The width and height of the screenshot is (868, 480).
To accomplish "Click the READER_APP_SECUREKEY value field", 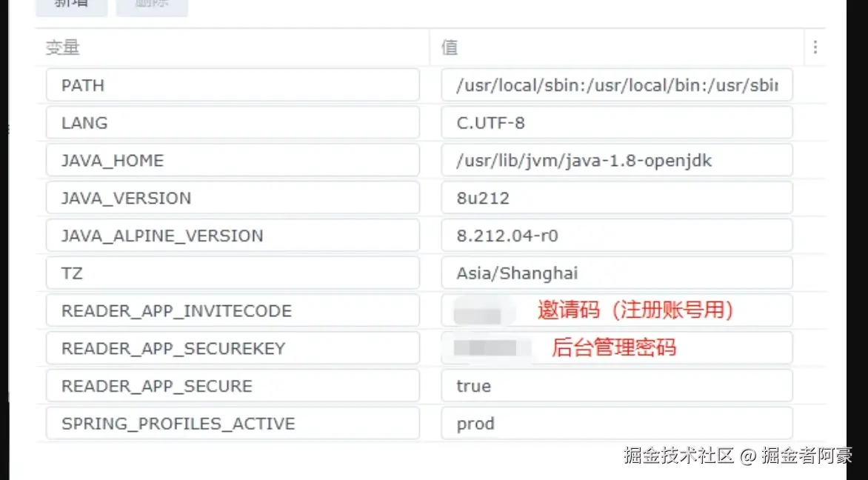I will (616, 348).
